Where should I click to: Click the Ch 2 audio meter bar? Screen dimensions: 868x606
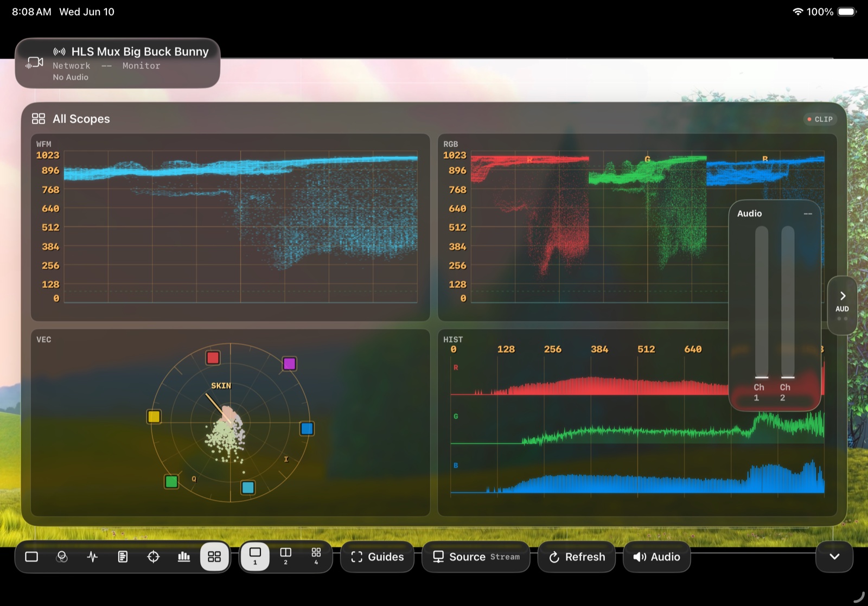click(x=788, y=302)
